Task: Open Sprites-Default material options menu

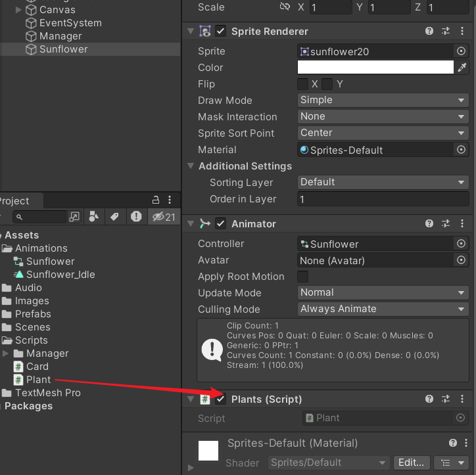Action: 466,443
